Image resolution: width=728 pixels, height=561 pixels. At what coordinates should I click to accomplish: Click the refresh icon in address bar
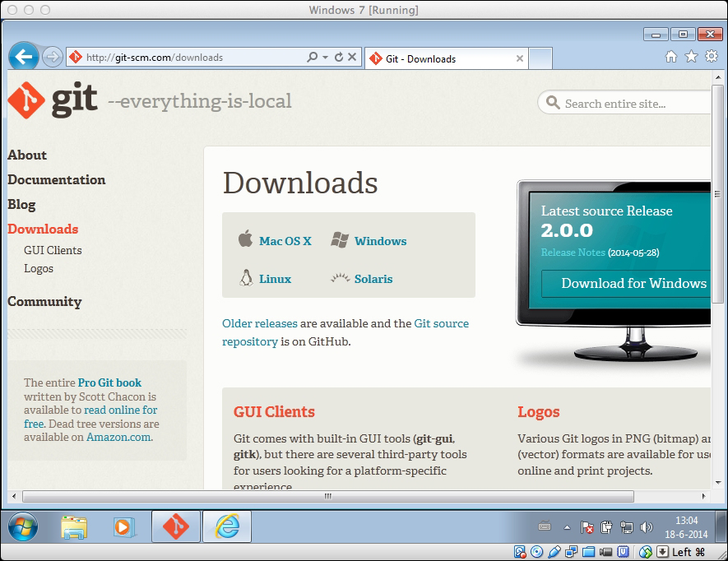click(x=339, y=58)
